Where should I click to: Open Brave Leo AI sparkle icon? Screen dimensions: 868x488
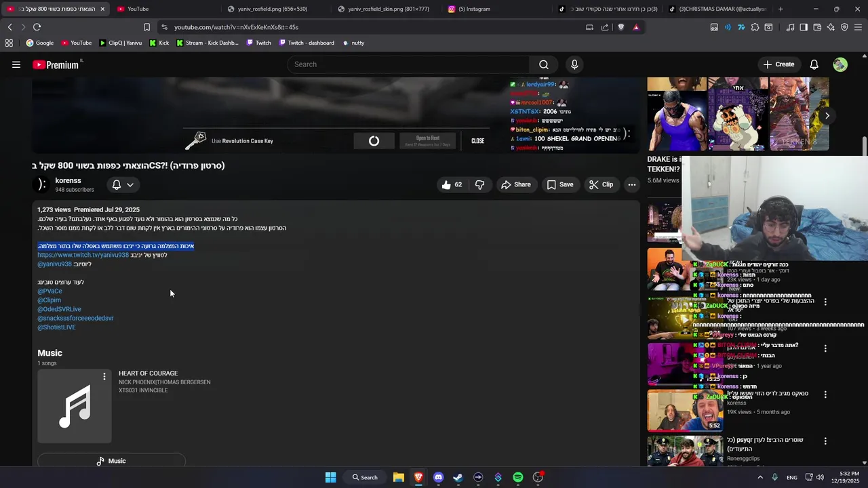pos(831,27)
